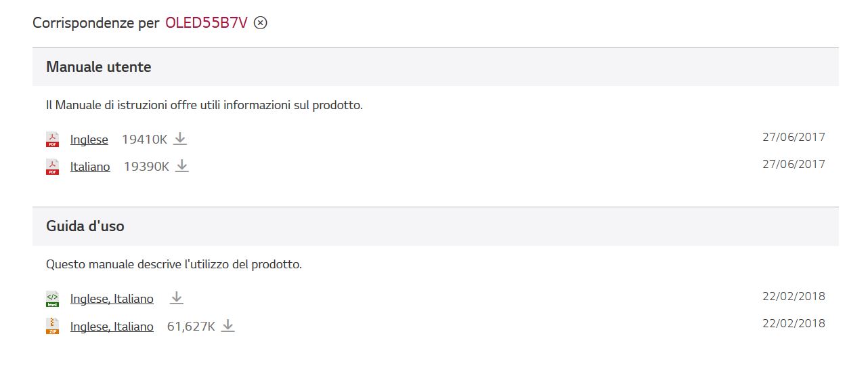Clear the OLED55B7V search match
Screen dimensions: 868x374
point(261,23)
